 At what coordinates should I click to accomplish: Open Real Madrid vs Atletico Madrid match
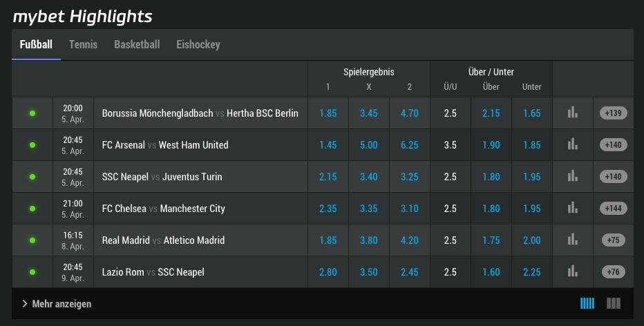click(x=164, y=240)
